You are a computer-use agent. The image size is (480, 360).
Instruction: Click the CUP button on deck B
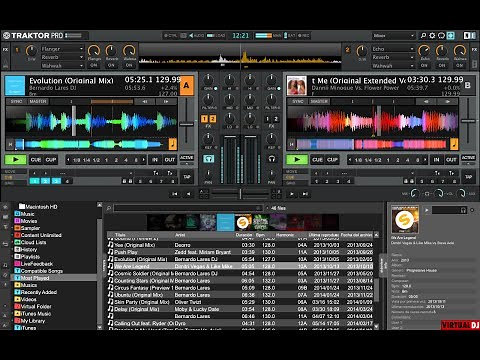pyautogui.click(x=332, y=160)
